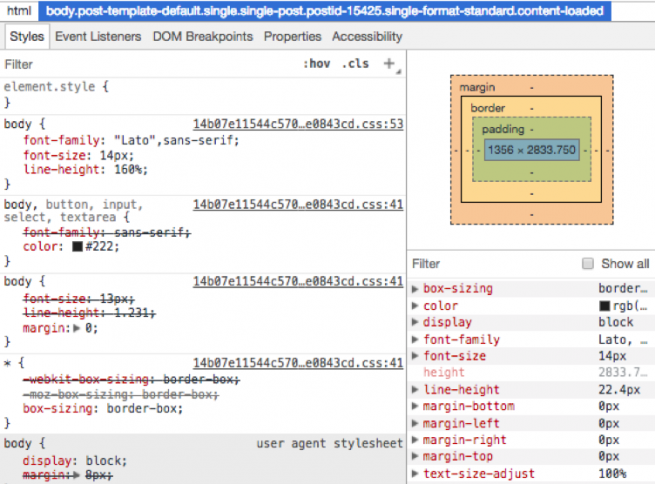The image size is (655, 484).
Task: Toggle the .cls class editor
Action: [355, 64]
